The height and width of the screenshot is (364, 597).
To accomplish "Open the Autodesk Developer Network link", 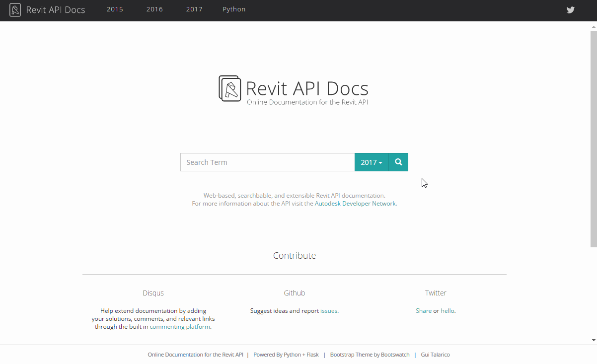I will (x=355, y=203).
